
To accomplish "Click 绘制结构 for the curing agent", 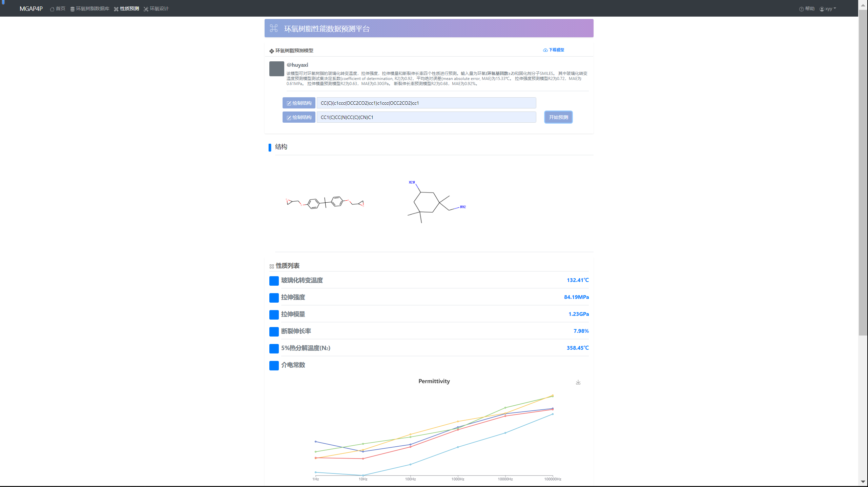I will click(299, 117).
